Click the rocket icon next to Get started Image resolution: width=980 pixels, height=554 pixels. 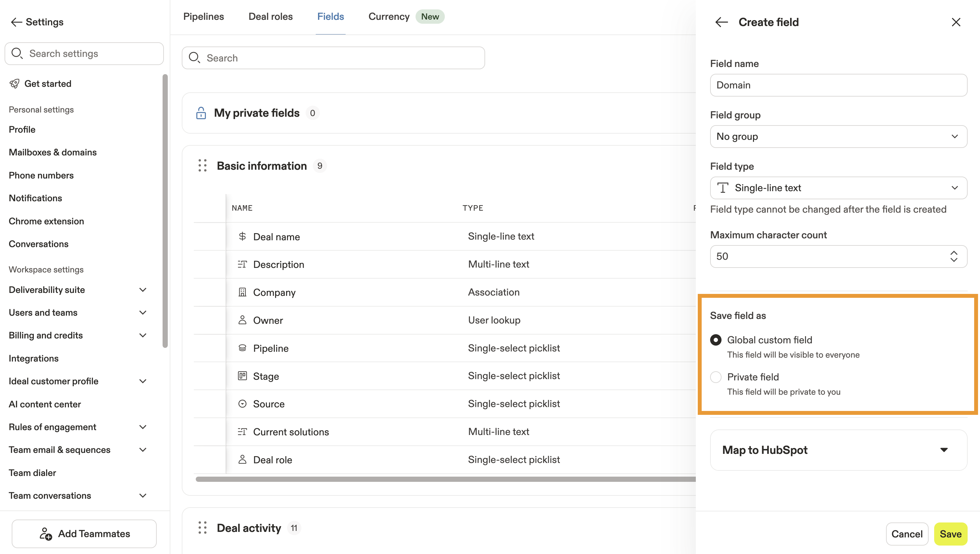tap(14, 84)
